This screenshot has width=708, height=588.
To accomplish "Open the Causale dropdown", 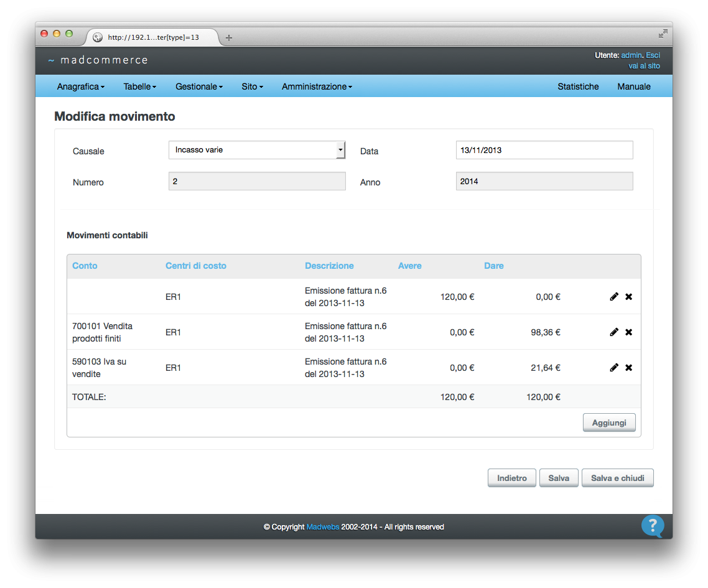I will 257,150.
